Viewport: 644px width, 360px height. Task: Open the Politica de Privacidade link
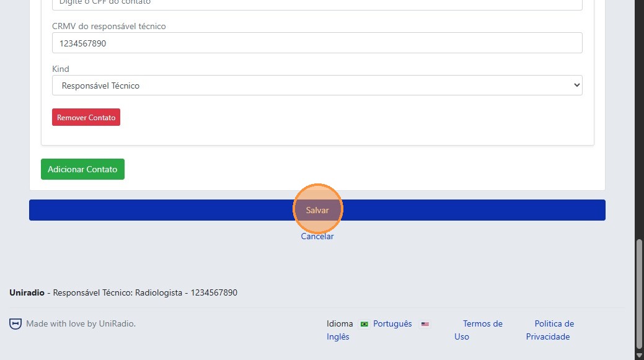coord(550,330)
